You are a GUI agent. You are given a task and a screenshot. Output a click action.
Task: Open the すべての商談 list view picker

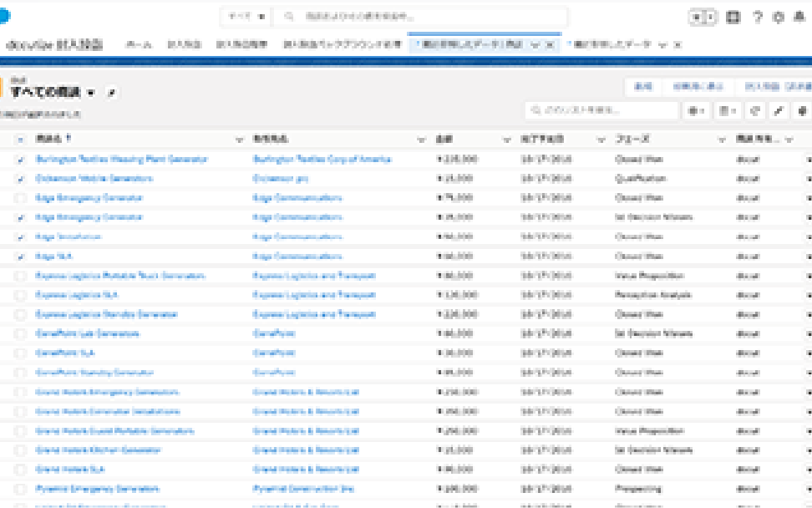91,93
